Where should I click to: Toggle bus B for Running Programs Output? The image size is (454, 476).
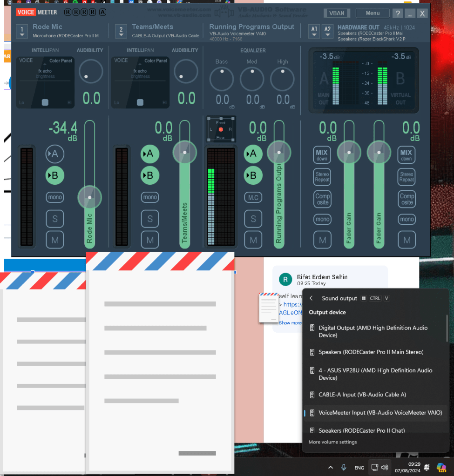coord(253,175)
